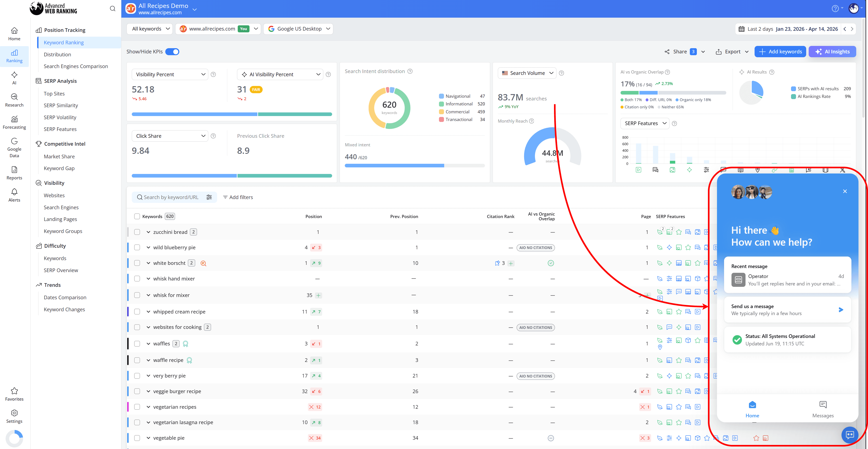
Task: Open Search Engines Comparison menu item
Action: coord(76,66)
